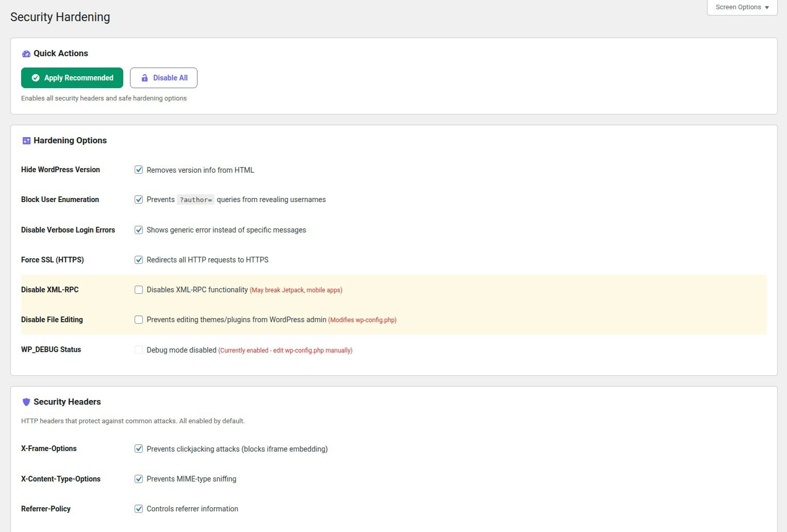Click the 'Debug mode disabled' label
The width and height of the screenshot is (787, 532).
(x=182, y=350)
